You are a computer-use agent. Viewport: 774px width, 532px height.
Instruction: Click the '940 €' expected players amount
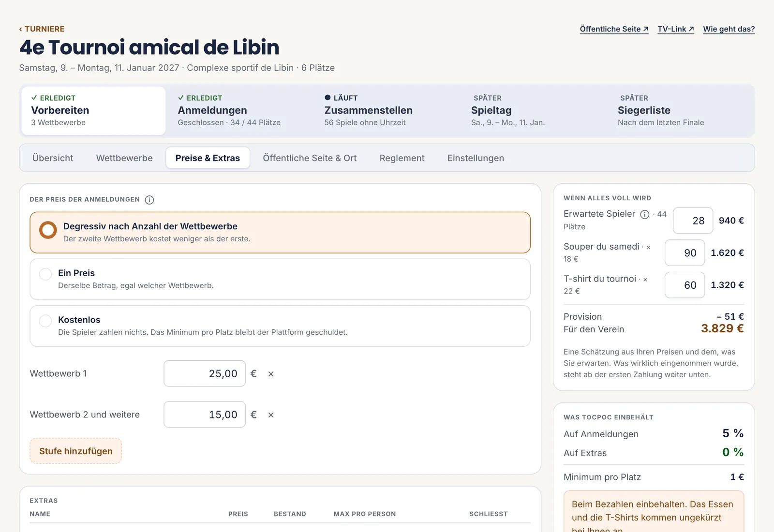coord(731,221)
